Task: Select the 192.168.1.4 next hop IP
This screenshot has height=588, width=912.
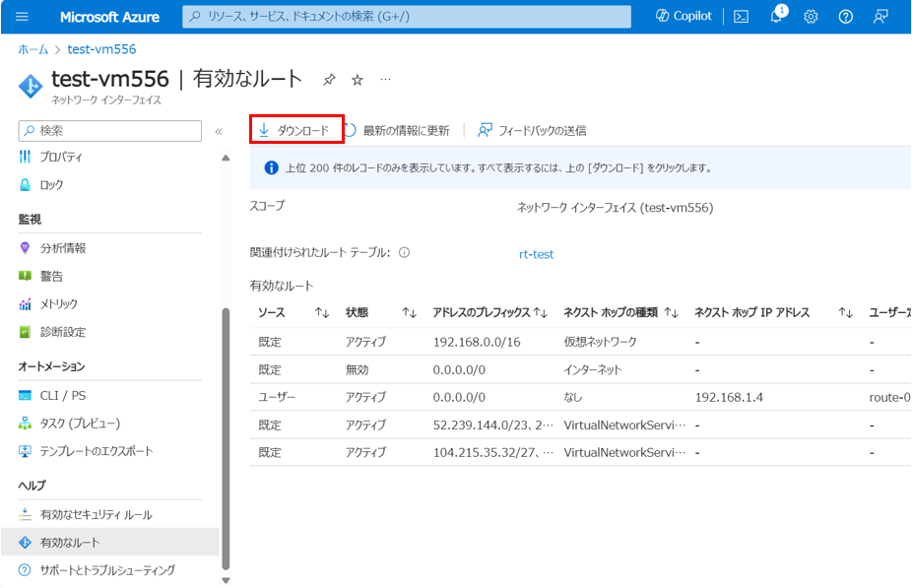Action: click(730, 397)
